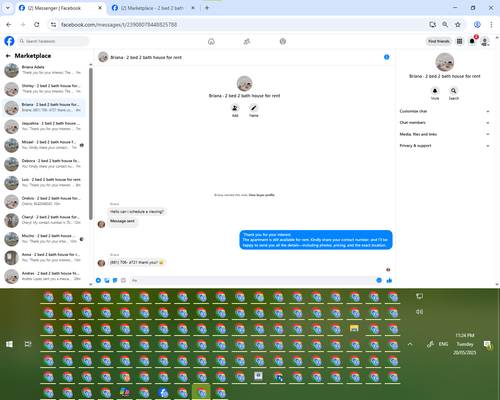Expand the Chat members section
Screen dimensions: 500x400
(x=444, y=123)
